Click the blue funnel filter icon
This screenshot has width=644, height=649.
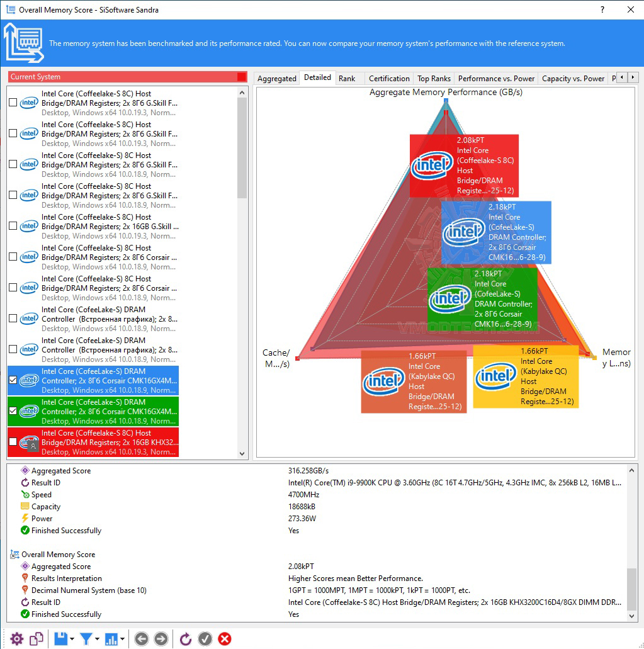[x=86, y=639]
